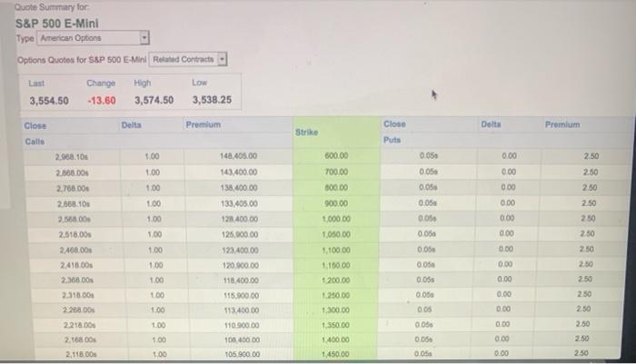This screenshot has height=364, width=636.
Task: Select the Low value 3,538.25
Action: coord(212,100)
